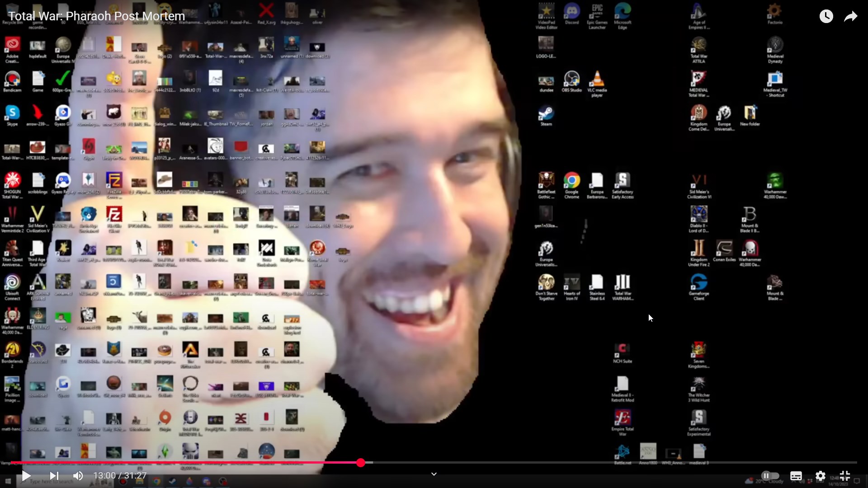Play the paused YouTube video
This screenshot has height=488, width=868.
click(x=26, y=476)
